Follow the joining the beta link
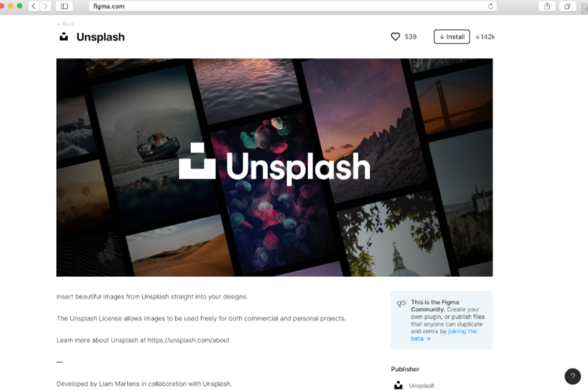This screenshot has width=588, height=390. (x=444, y=335)
